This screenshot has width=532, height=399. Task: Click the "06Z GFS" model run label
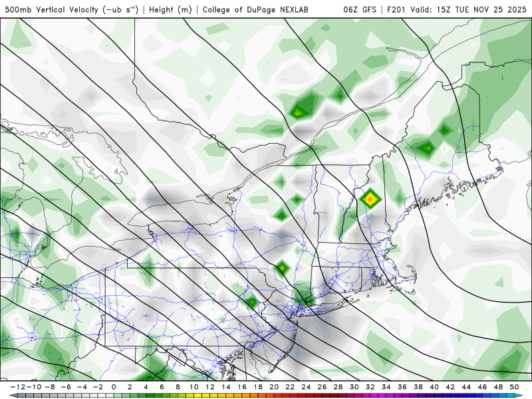[x=360, y=9]
